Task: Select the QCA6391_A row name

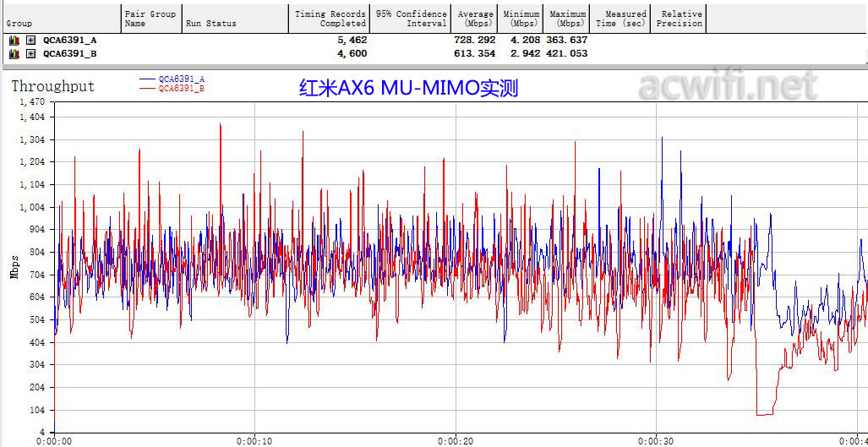Action: 70,40
